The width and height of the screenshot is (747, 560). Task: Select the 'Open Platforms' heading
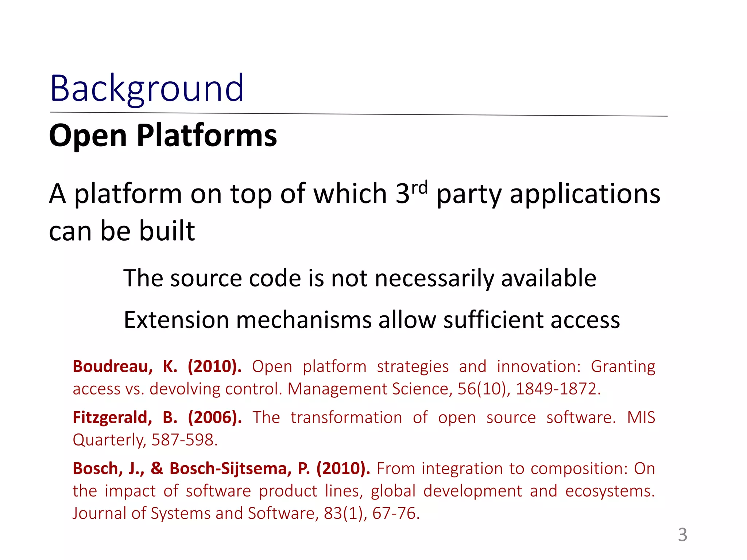(163, 136)
